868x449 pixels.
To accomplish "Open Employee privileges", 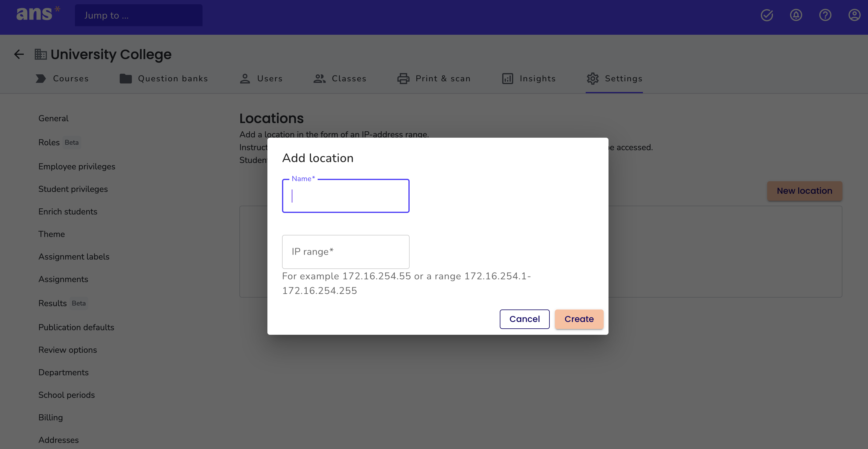I will coord(77,167).
